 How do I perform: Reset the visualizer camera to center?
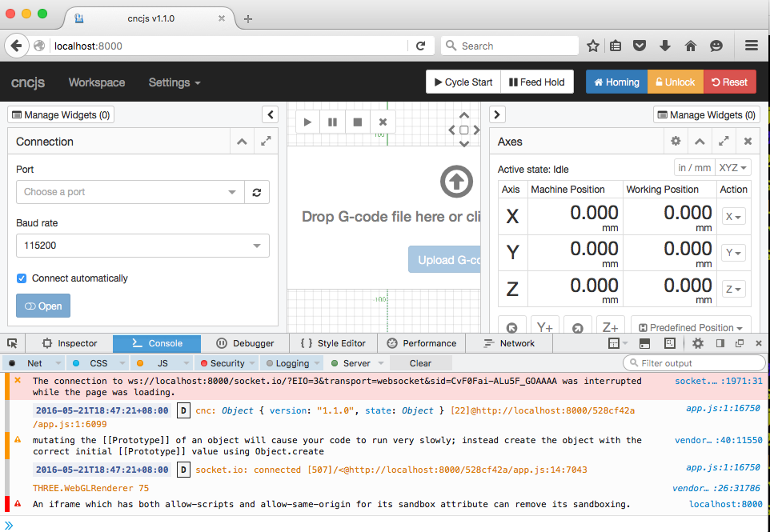tap(464, 130)
